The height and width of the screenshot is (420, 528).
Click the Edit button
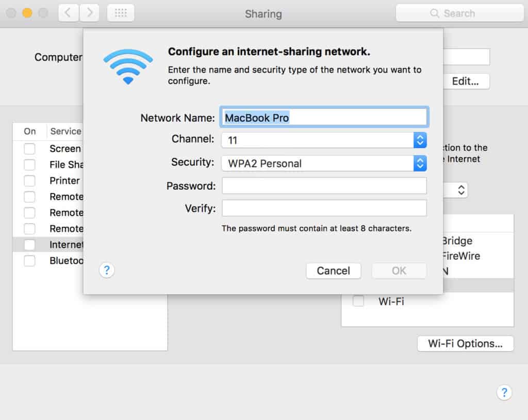point(467,81)
